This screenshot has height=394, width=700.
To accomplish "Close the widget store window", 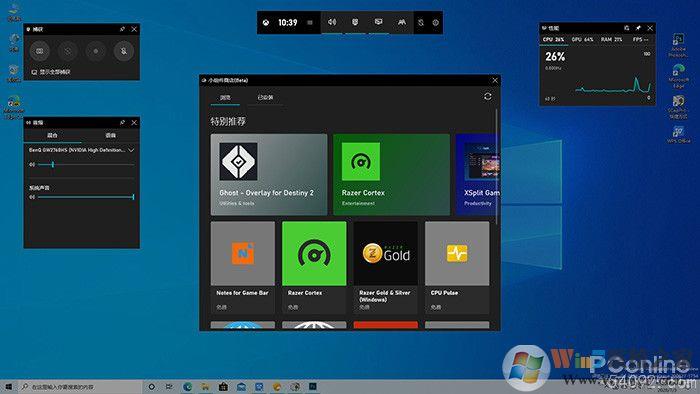I will (x=495, y=80).
